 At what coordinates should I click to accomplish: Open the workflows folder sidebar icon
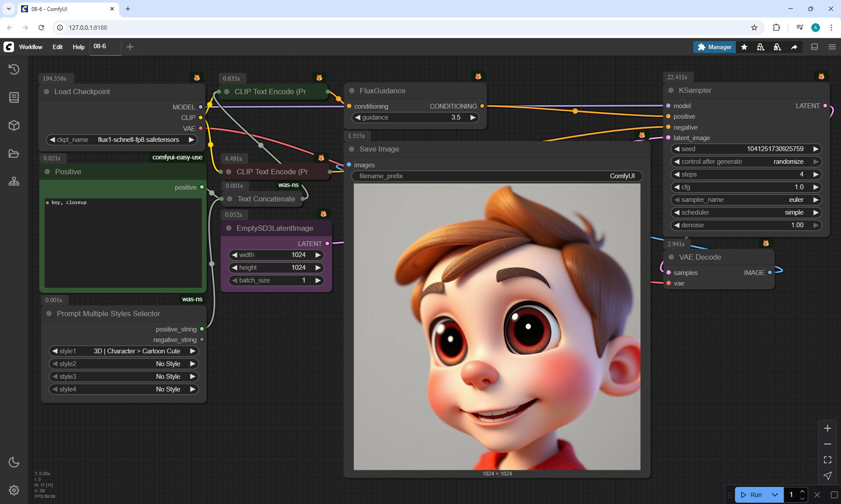(x=14, y=154)
